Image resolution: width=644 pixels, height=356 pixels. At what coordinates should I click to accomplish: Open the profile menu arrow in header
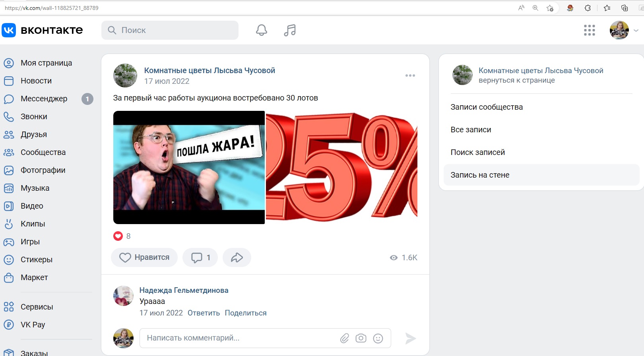point(636,30)
